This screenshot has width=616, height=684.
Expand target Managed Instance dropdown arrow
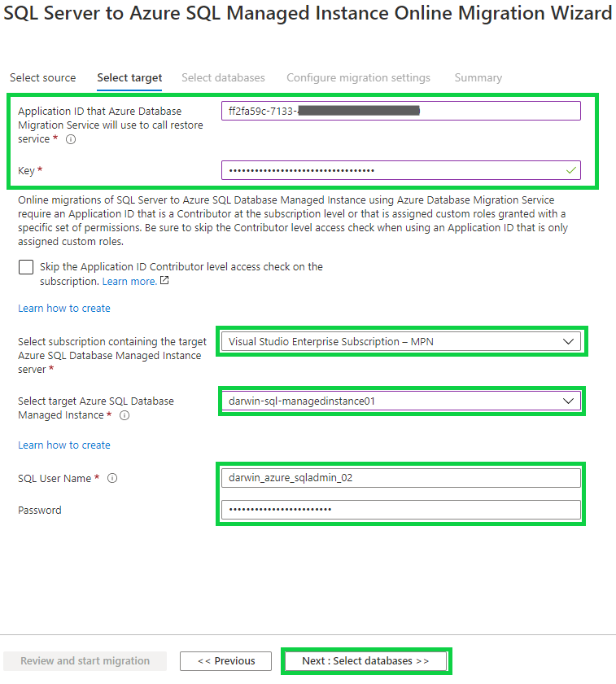click(x=568, y=401)
